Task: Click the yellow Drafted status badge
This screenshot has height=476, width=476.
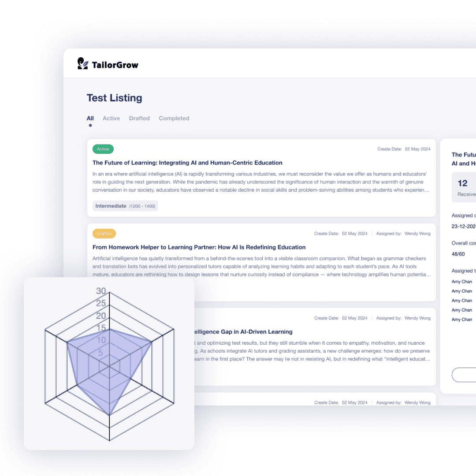Action: coord(104,234)
